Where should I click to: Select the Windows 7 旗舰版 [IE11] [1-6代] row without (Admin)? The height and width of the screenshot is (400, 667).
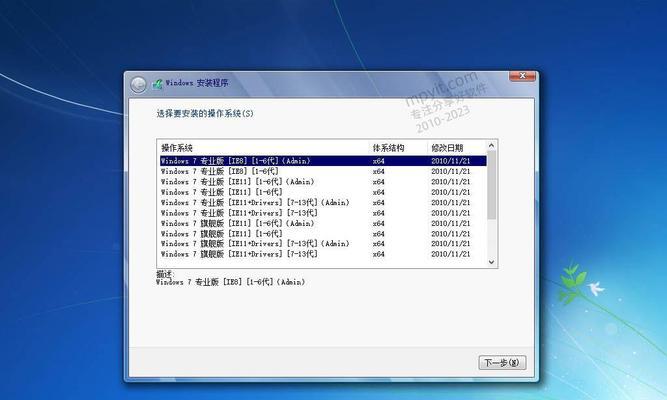323,234
